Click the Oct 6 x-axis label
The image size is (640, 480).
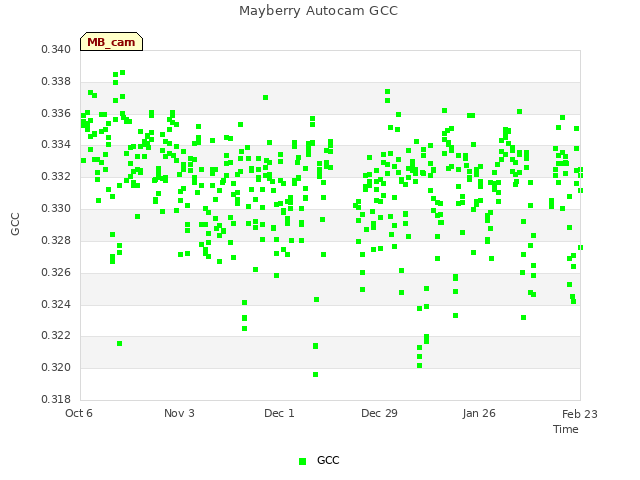(79, 413)
